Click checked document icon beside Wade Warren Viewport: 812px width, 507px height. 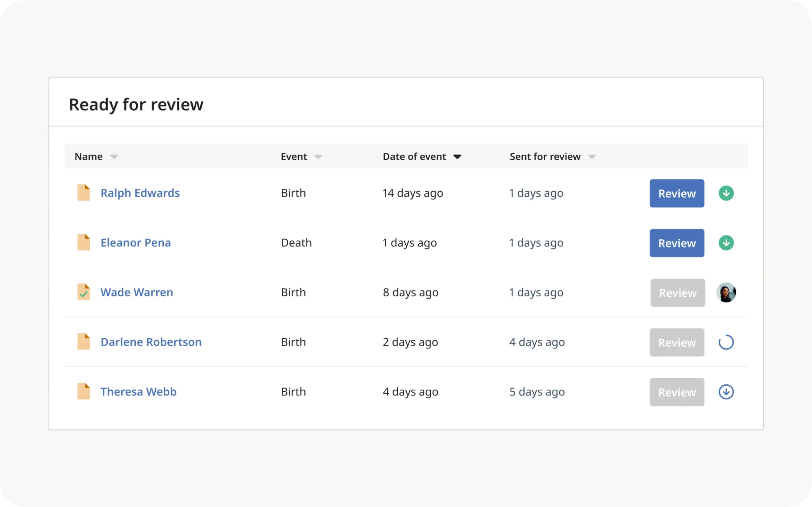pos(83,292)
